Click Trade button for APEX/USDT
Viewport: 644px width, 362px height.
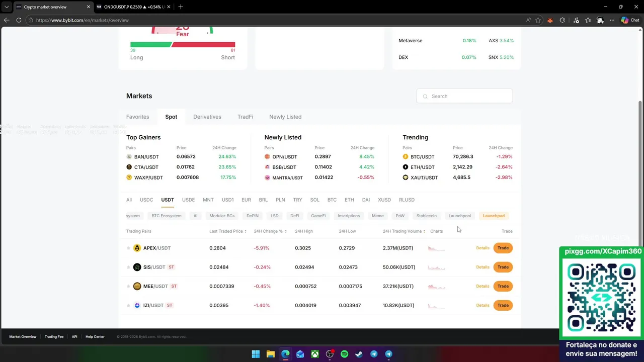503,248
